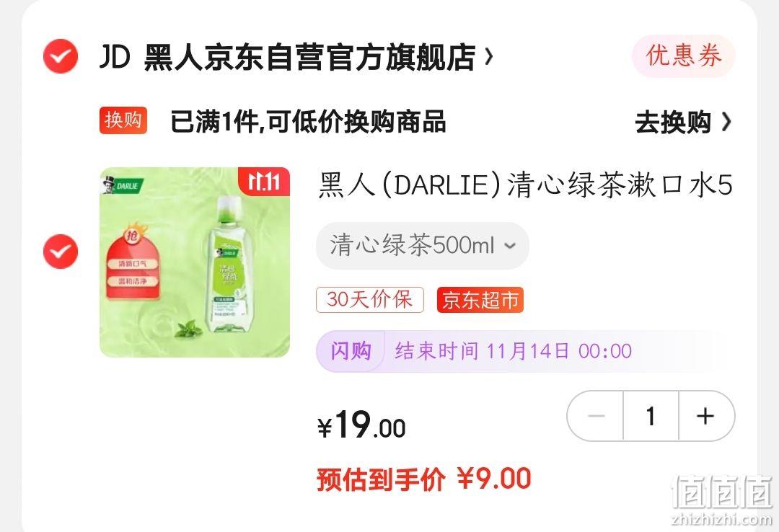Go to 去换购 redemption page

(x=673, y=123)
